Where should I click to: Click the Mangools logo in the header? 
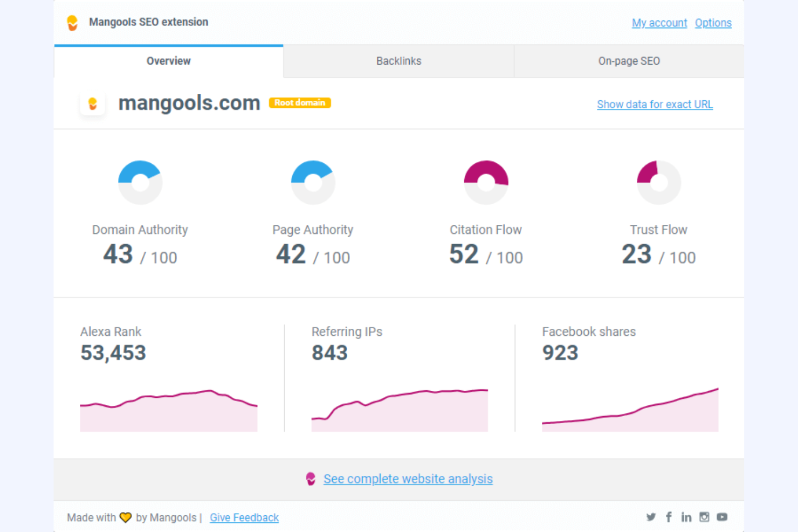72,22
